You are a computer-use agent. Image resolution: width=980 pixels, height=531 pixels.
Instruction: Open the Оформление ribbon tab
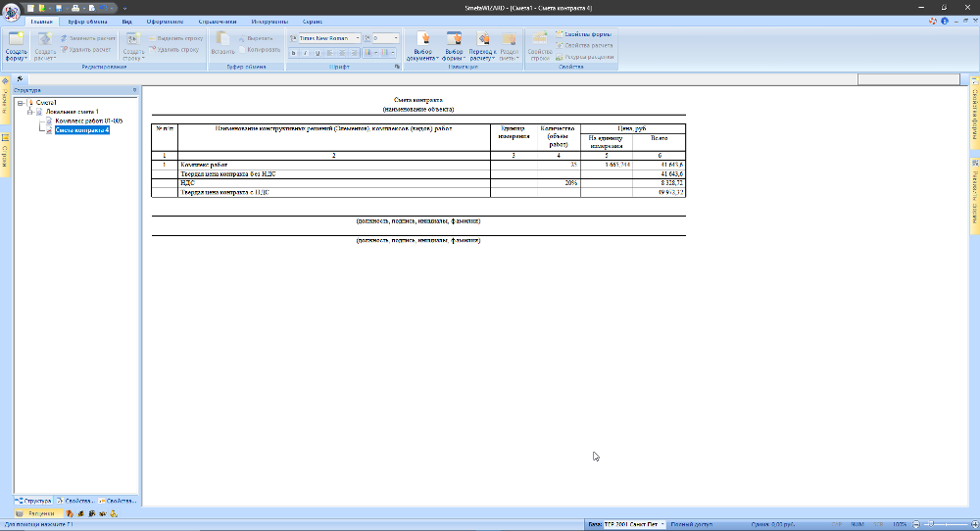click(x=165, y=22)
